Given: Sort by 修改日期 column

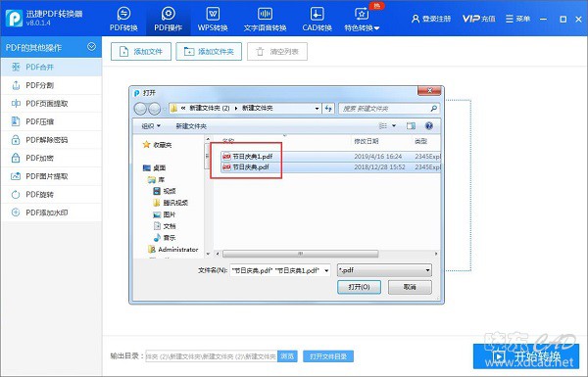Looking at the screenshot, I should [x=367, y=141].
